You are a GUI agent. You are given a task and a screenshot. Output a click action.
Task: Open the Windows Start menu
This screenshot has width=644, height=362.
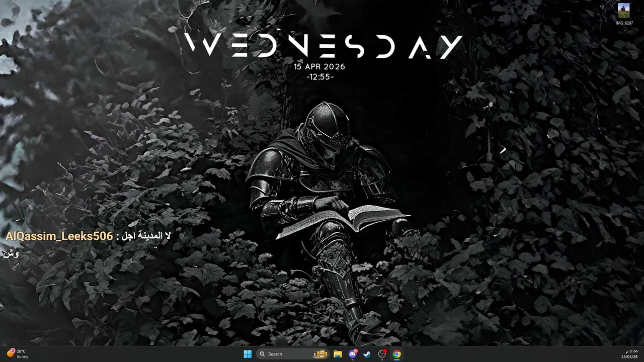248,354
